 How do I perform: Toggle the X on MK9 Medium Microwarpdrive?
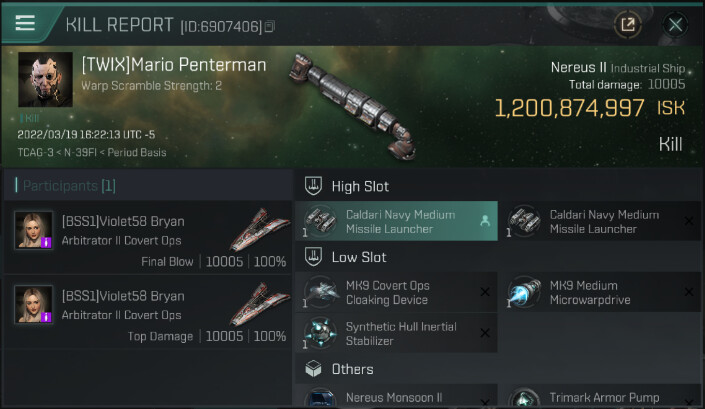click(688, 292)
